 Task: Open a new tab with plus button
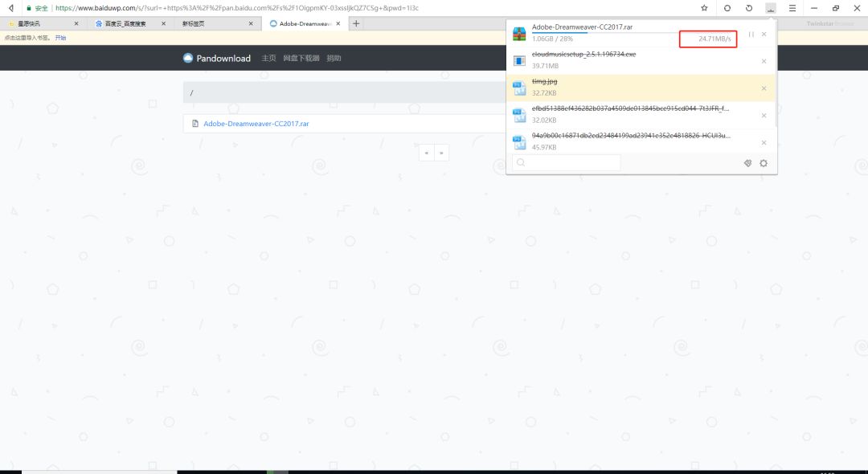click(356, 23)
